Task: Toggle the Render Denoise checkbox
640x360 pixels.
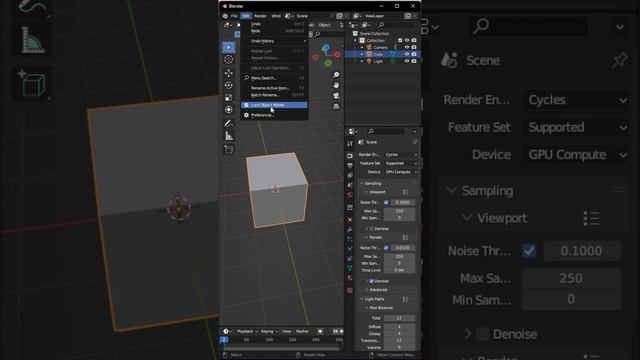Action: point(371,281)
